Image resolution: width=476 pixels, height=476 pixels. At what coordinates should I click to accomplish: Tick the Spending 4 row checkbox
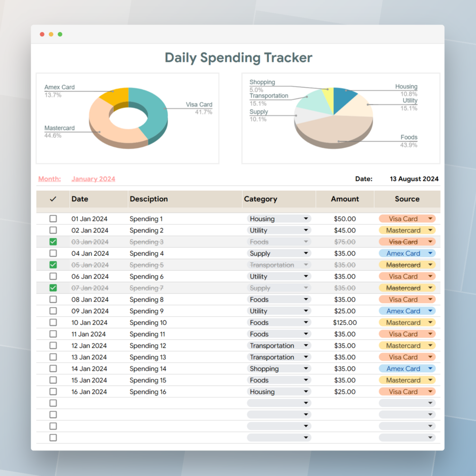[x=53, y=253]
